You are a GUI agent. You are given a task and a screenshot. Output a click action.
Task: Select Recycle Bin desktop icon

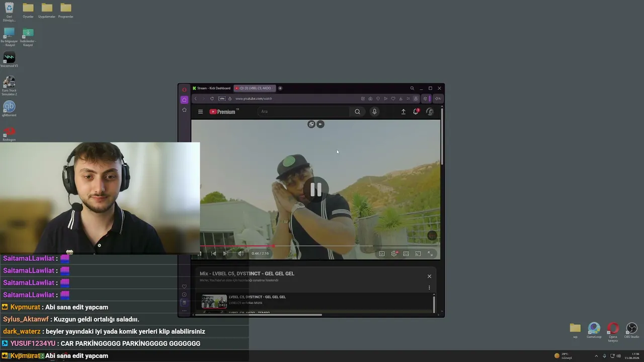pyautogui.click(x=9, y=12)
